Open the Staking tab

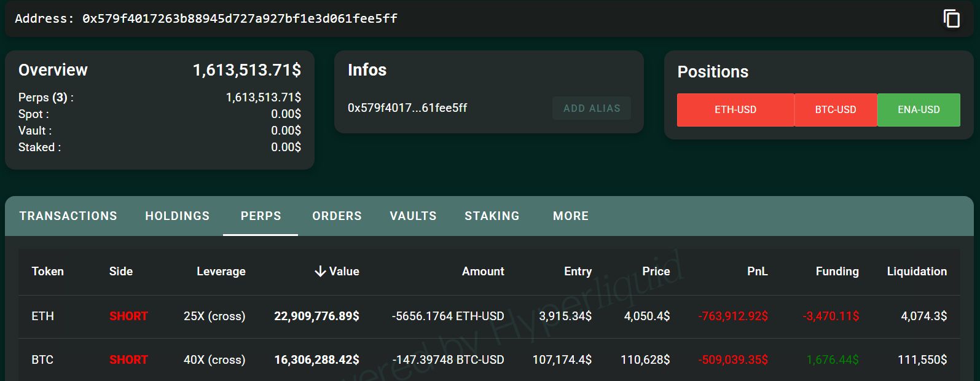point(492,216)
